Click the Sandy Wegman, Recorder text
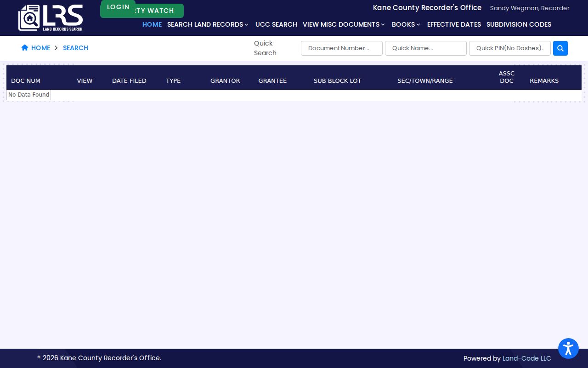This screenshot has width=588, height=368. click(x=530, y=8)
